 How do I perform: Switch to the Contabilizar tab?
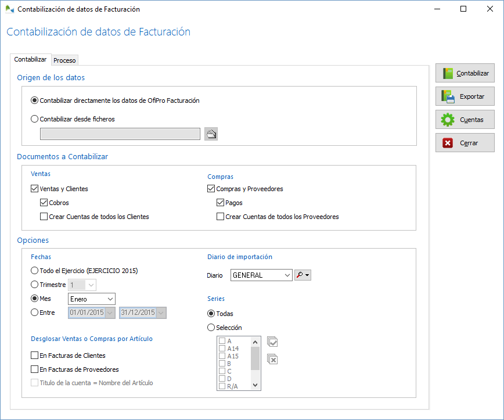coord(30,59)
